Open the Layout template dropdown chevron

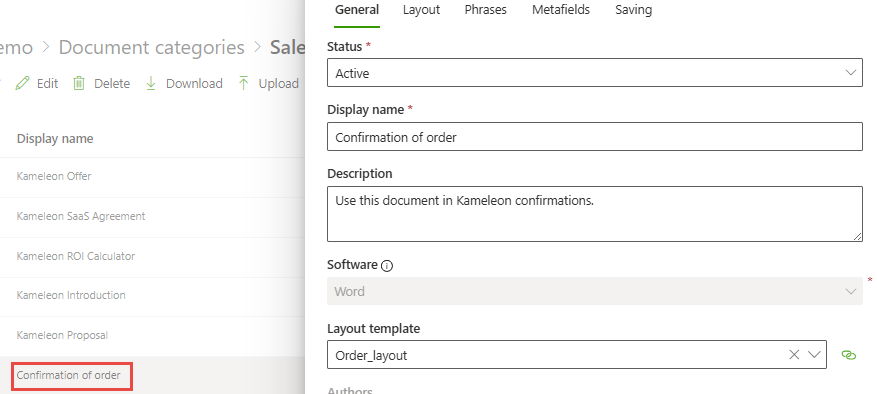pos(814,354)
